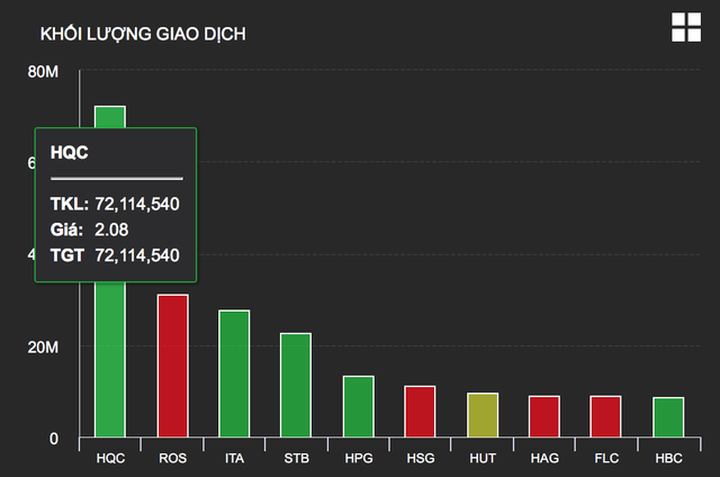Image resolution: width=720 pixels, height=477 pixels.
Task: Click the red FLC bar
Action: (x=606, y=417)
